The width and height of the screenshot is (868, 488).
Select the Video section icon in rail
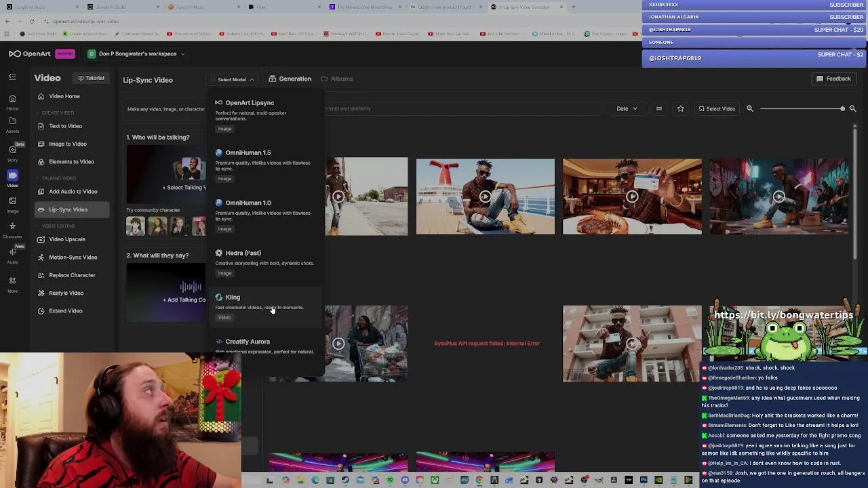(12, 178)
